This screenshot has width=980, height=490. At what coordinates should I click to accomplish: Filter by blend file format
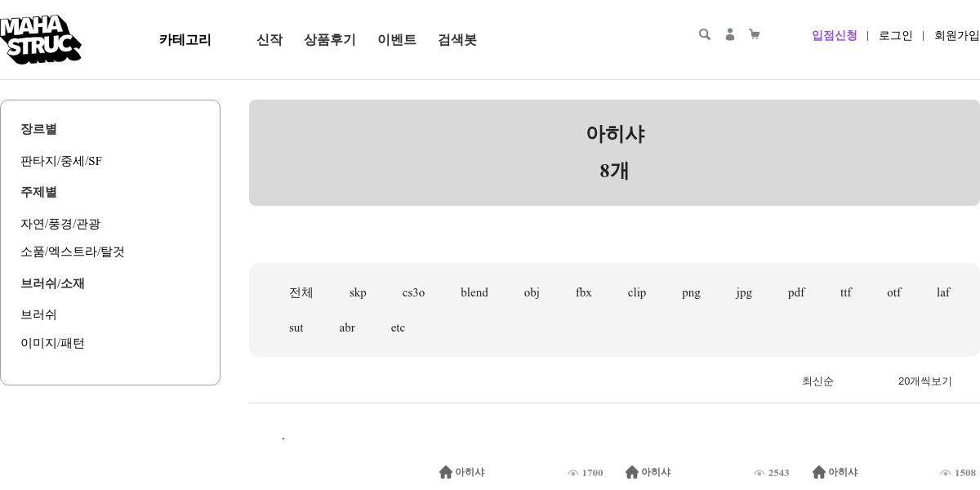point(474,292)
